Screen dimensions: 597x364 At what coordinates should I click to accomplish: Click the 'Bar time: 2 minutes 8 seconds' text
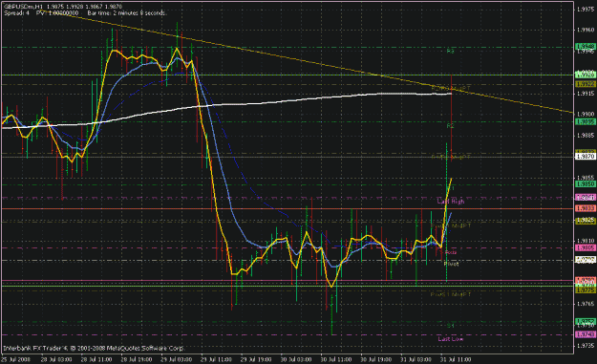pos(127,13)
